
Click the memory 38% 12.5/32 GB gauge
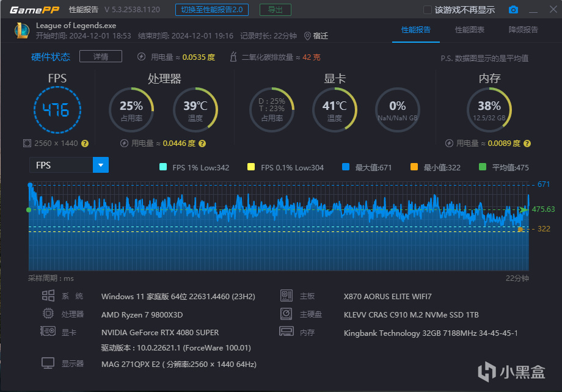[x=489, y=110]
